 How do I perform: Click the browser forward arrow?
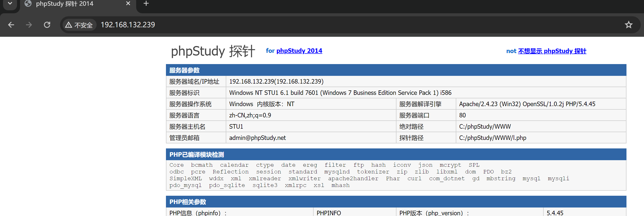click(x=29, y=25)
